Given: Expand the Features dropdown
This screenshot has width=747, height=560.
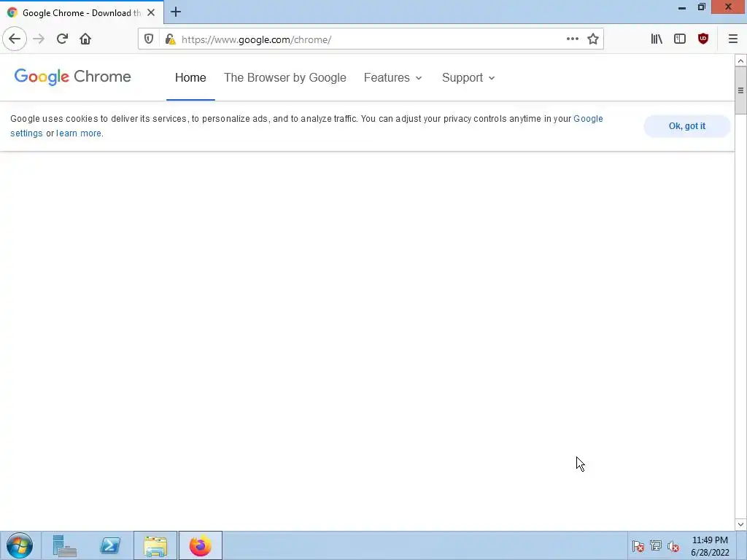Looking at the screenshot, I should coord(393,77).
